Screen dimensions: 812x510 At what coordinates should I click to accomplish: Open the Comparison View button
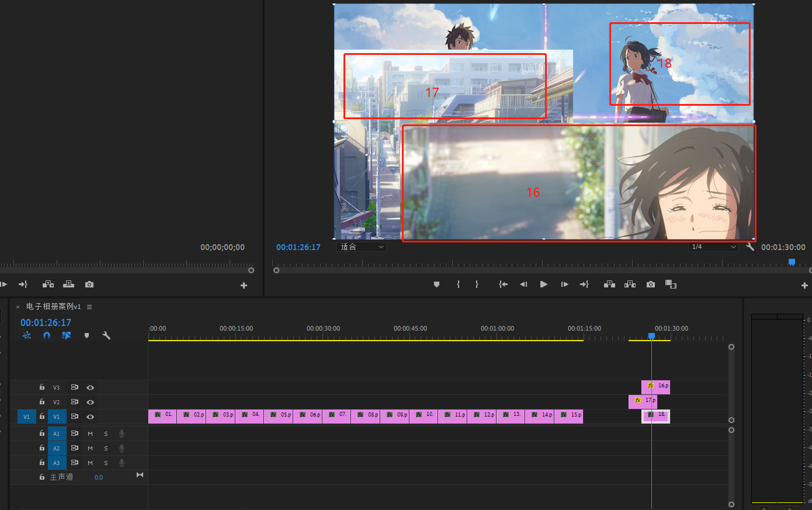(x=671, y=285)
